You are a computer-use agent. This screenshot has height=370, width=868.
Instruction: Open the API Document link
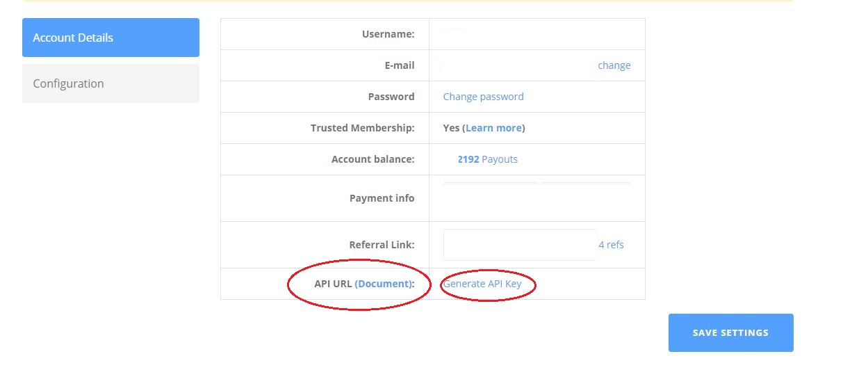point(384,284)
